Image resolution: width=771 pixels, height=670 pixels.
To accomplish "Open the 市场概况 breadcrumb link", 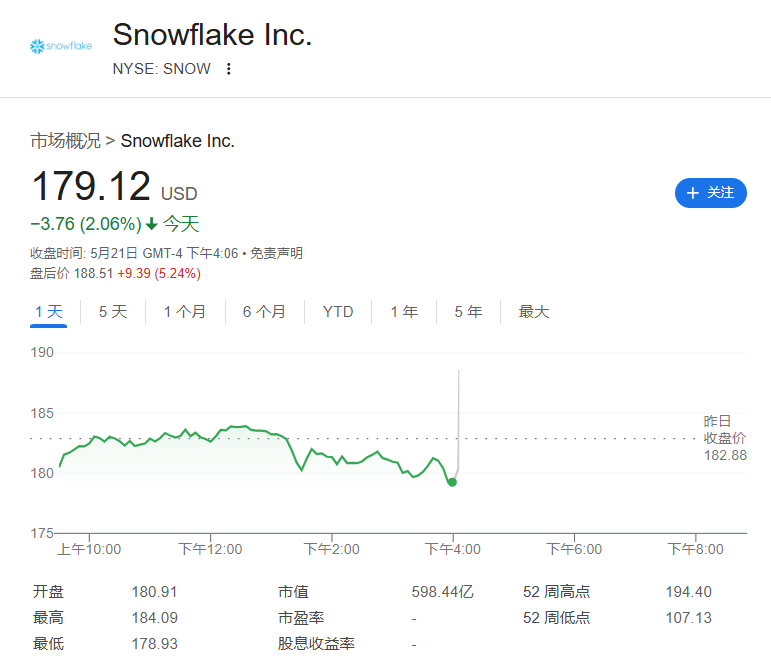I will pyautogui.click(x=65, y=141).
